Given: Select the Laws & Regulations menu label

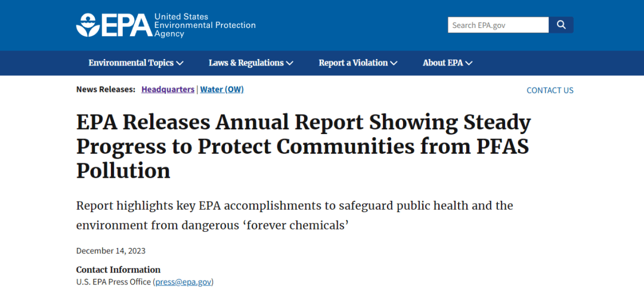Looking at the screenshot, I should [x=246, y=63].
